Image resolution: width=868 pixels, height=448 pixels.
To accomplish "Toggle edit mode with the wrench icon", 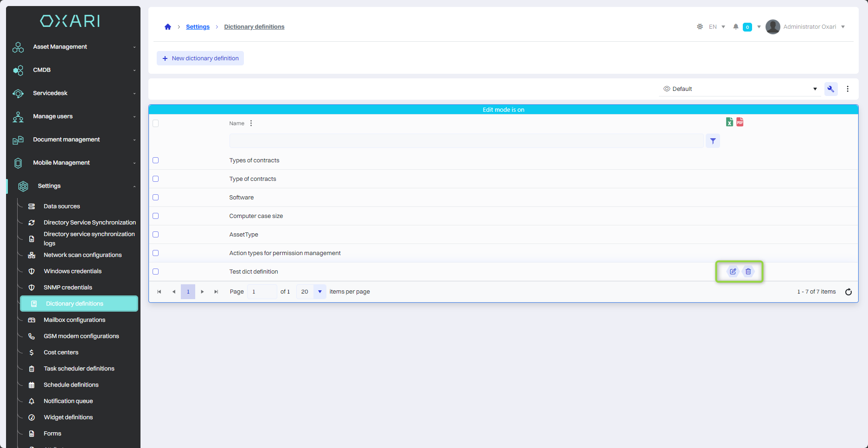I will point(831,89).
